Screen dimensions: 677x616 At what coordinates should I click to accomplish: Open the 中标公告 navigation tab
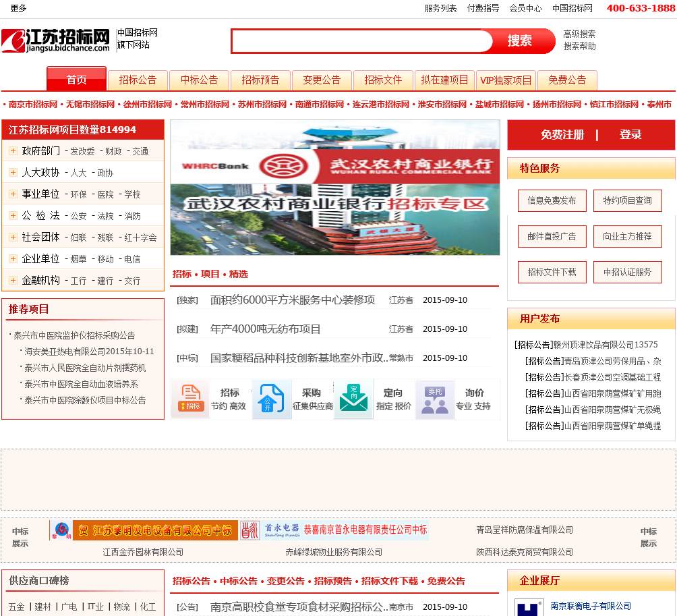tap(199, 80)
